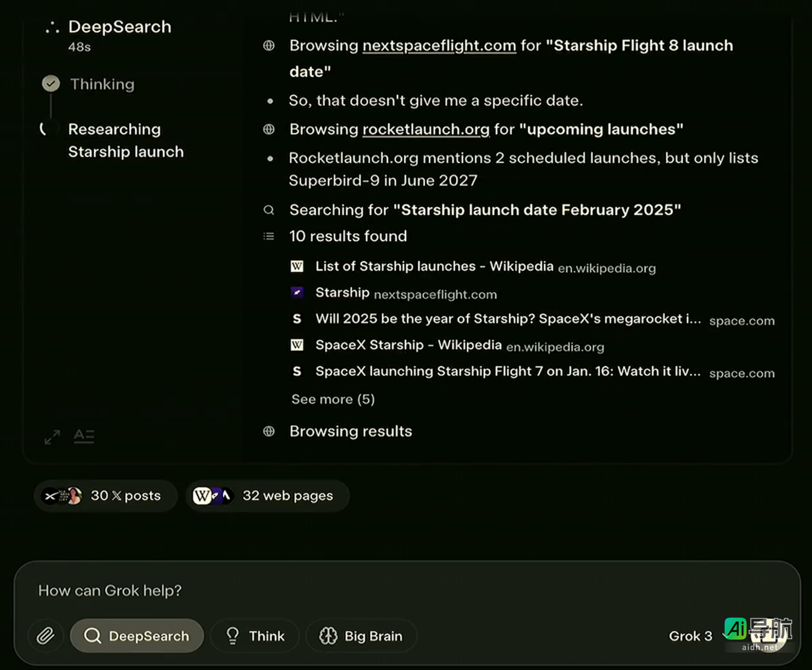
Task: Open the 30 X posts sources list
Action: [106, 496]
